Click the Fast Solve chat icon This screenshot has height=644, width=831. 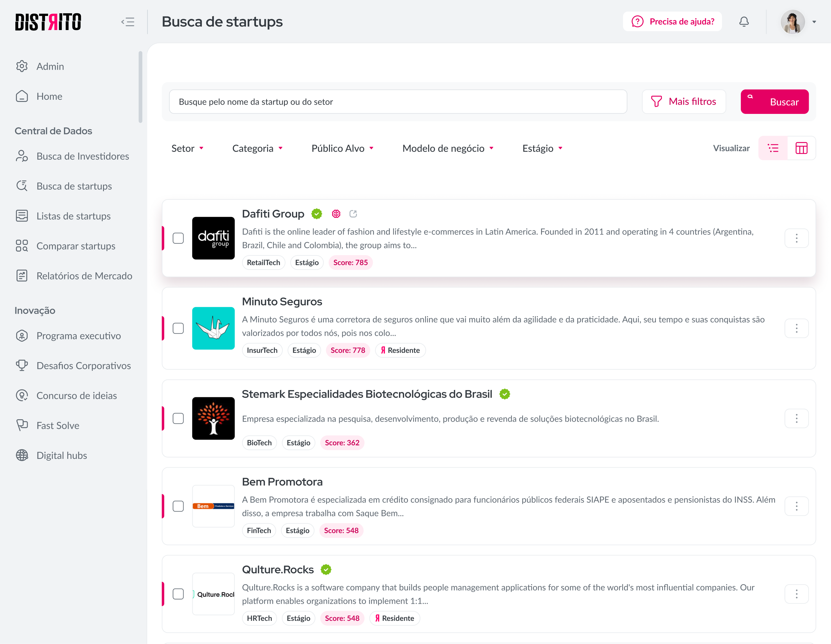22,425
